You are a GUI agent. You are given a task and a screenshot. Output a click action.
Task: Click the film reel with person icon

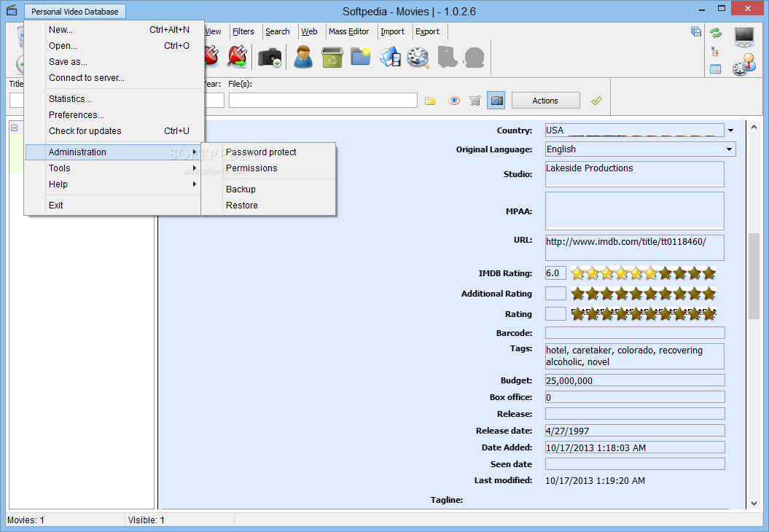click(744, 65)
